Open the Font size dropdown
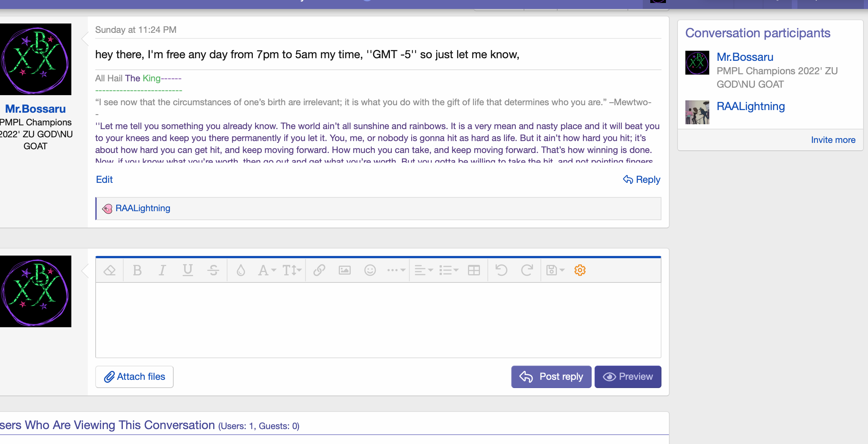 292,270
